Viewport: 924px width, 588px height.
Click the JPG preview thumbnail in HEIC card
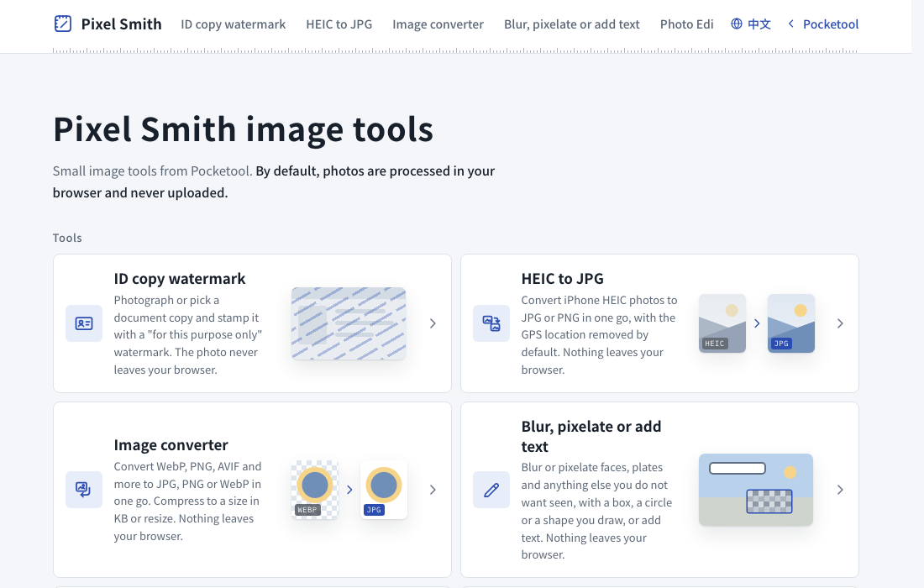[790, 323]
